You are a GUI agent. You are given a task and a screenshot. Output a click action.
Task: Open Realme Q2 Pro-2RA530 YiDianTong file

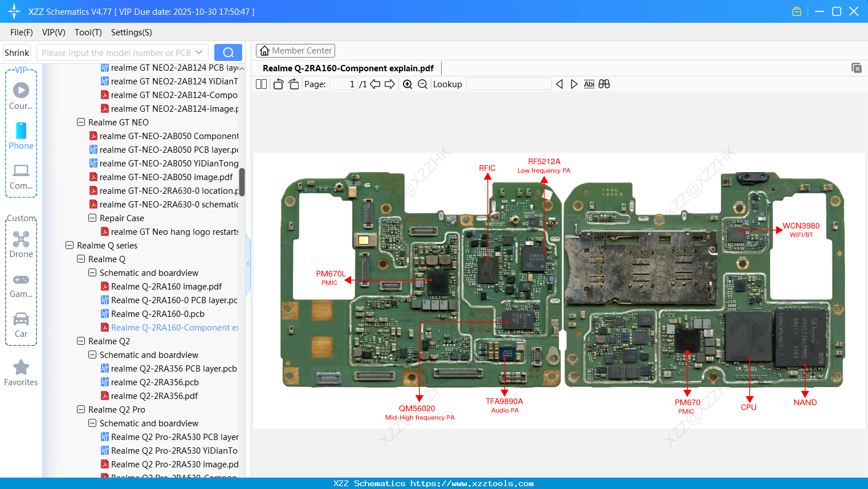click(x=169, y=451)
